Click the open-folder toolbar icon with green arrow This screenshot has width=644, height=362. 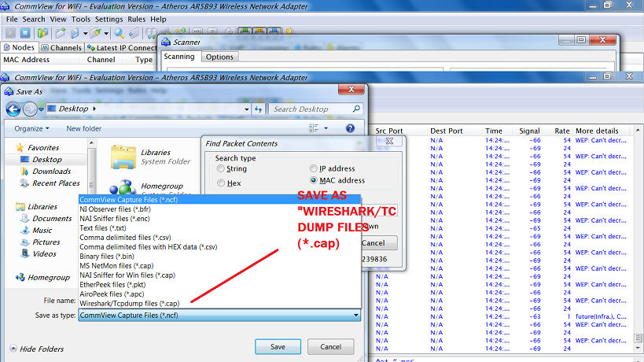point(61,33)
